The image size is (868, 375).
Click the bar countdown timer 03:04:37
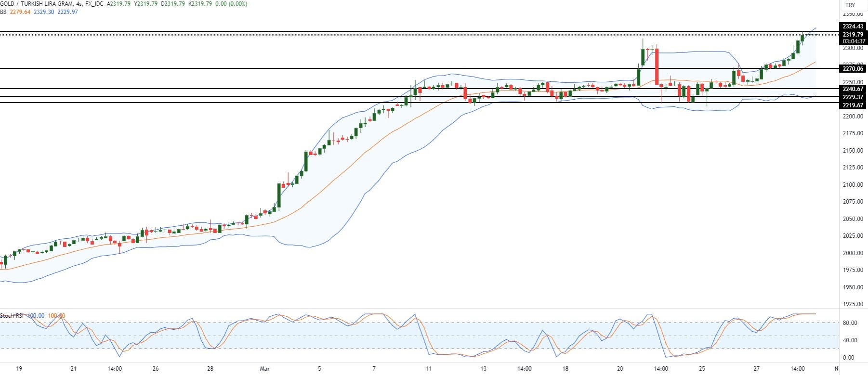(x=853, y=41)
